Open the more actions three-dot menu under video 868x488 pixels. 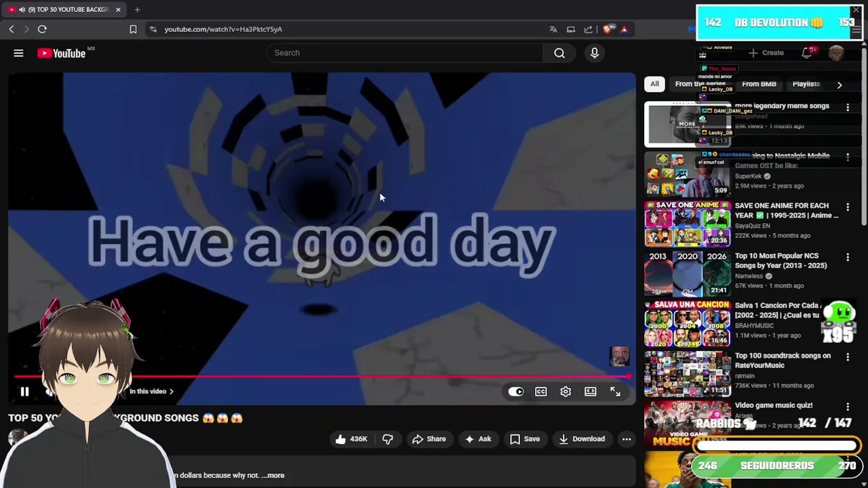[627, 439]
